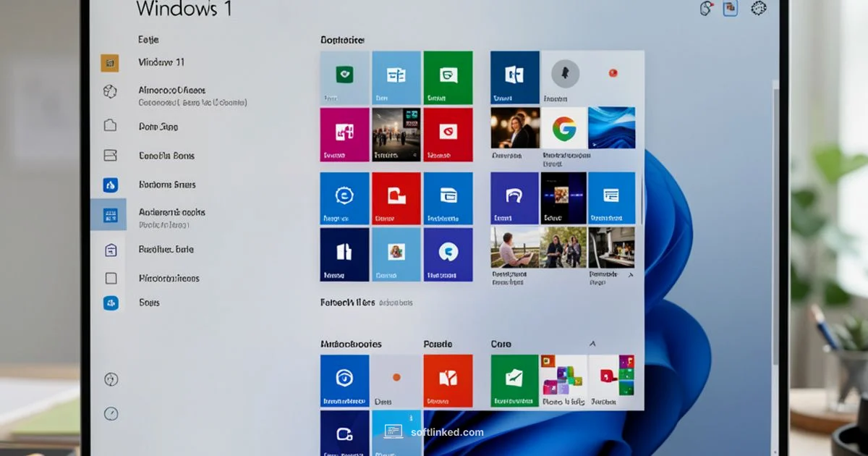
Task: Click the orange dot swatch tile below
Action: 396,377
